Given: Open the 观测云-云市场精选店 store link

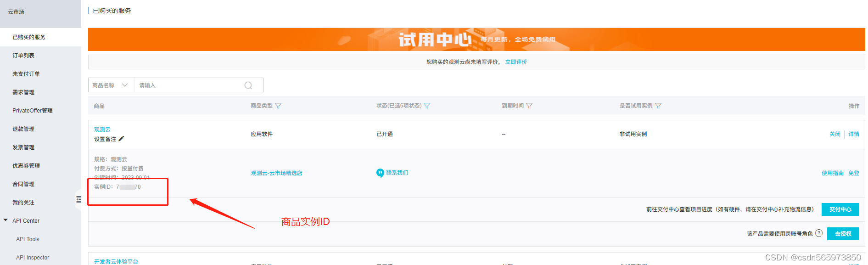Looking at the screenshot, I should pyautogui.click(x=276, y=173).
